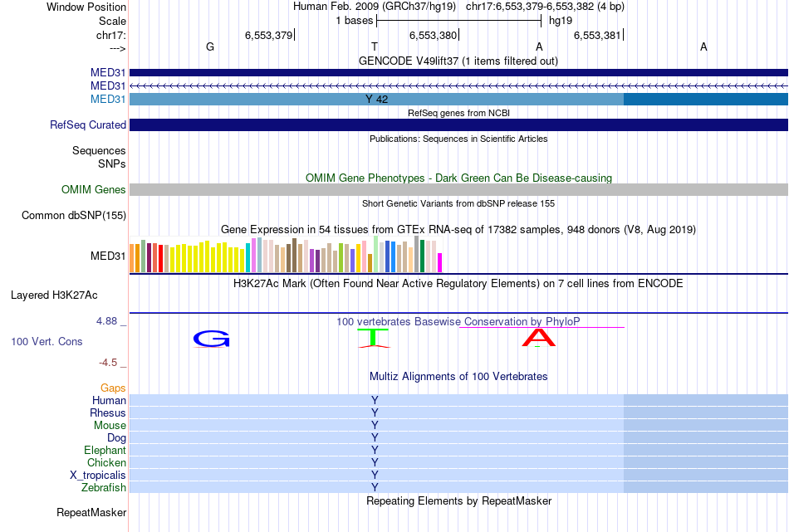Click the -4.5 lower scale value

(x=108, y=363)
